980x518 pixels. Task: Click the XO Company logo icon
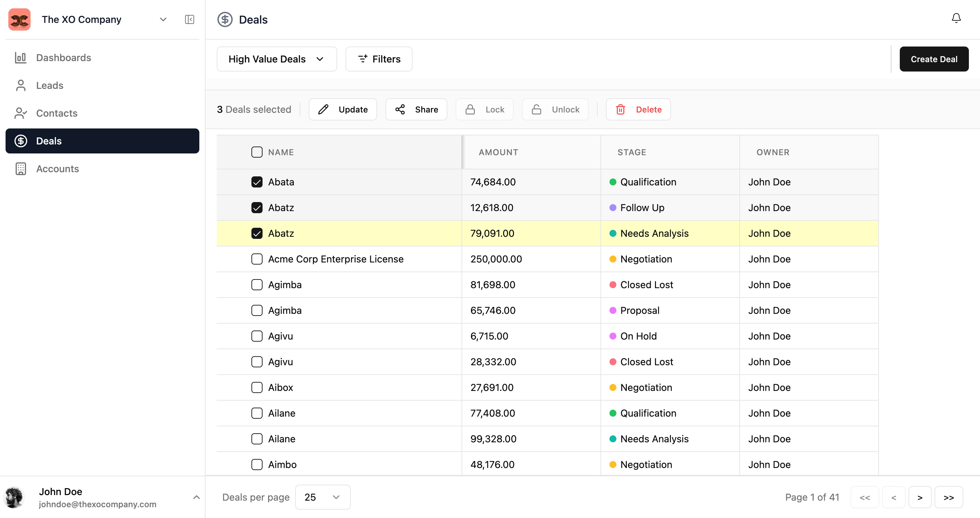[19, 19]
